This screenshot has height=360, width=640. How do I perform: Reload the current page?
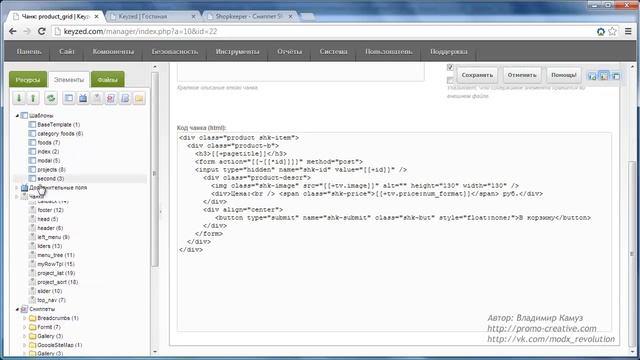tap(42, 31)
